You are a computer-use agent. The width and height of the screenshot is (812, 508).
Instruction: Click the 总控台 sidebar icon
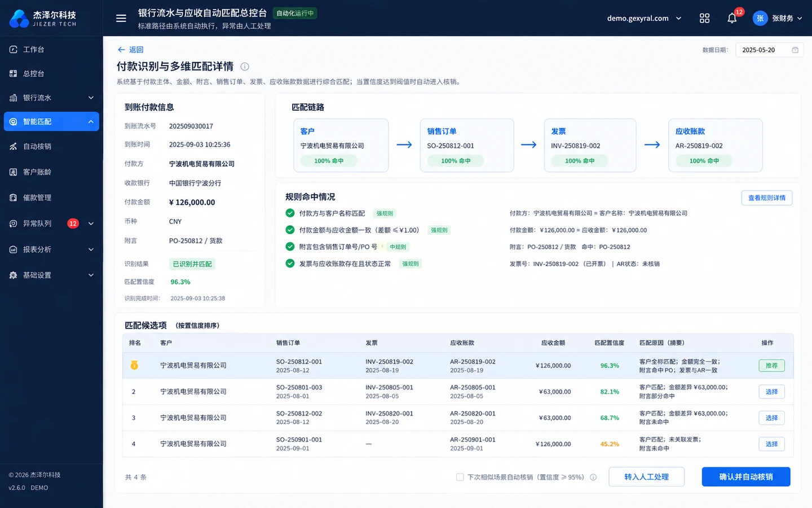pyautogui.click(x=13, y=73)
